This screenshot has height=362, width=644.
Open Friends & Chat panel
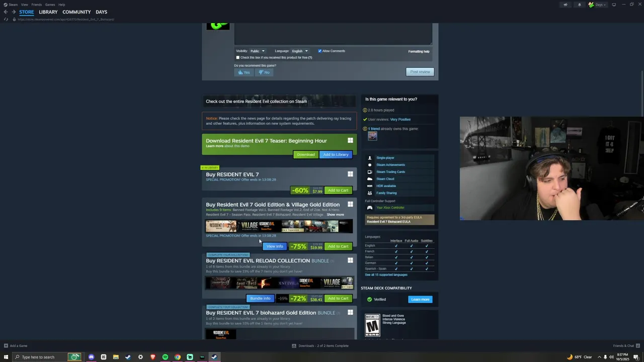[626, 346]
